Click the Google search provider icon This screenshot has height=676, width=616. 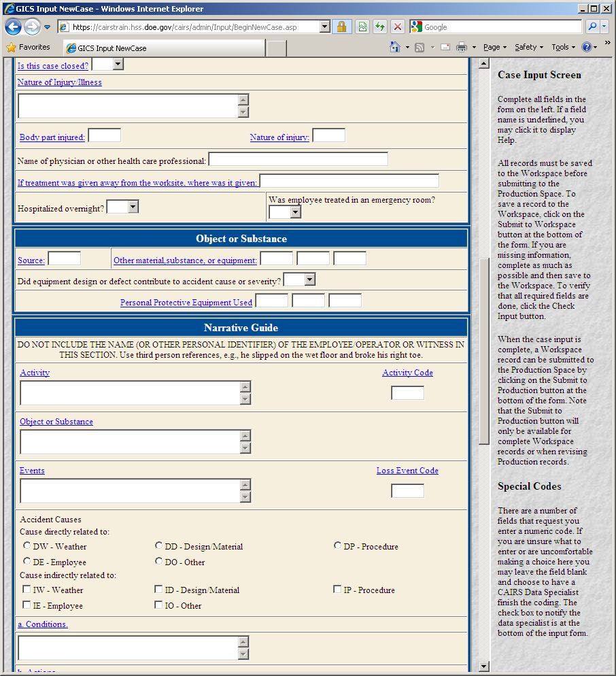point(416,27)
